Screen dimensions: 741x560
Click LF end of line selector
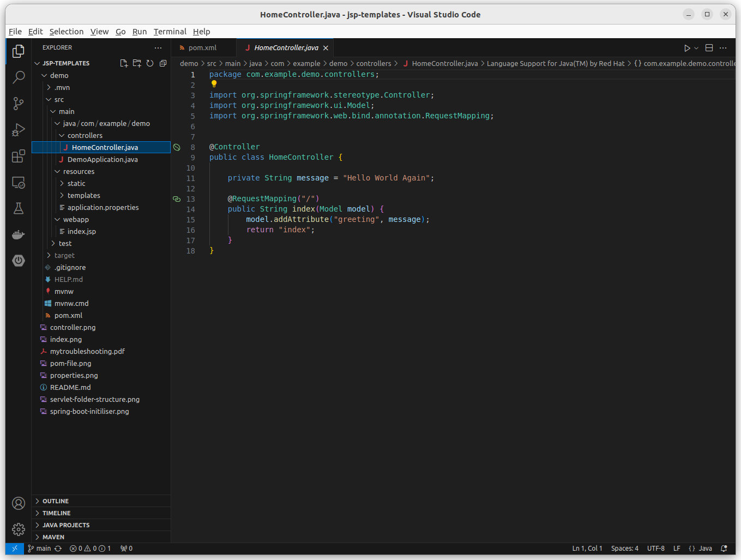coord(677,549)
